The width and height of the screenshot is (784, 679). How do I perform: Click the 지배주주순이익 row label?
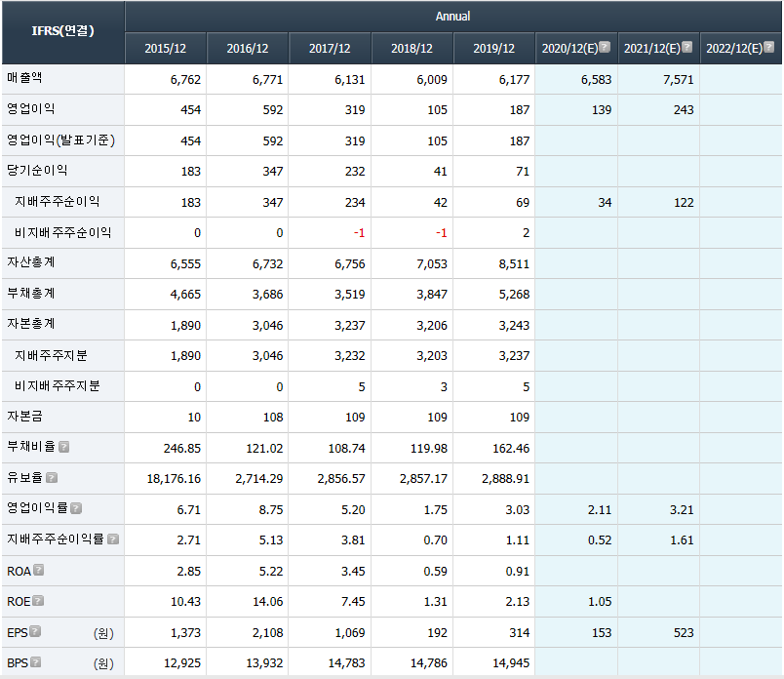57,202
